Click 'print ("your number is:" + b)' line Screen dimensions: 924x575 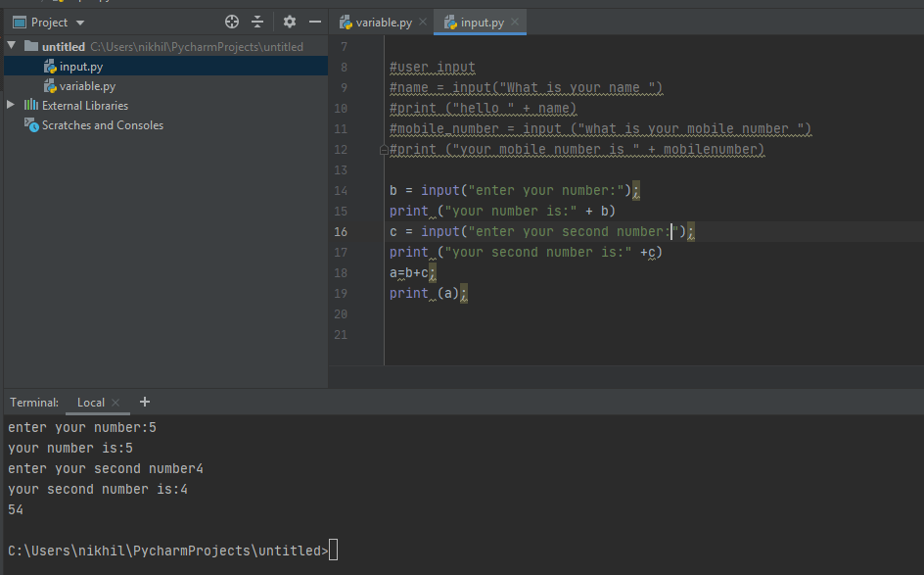coord(502,212)
